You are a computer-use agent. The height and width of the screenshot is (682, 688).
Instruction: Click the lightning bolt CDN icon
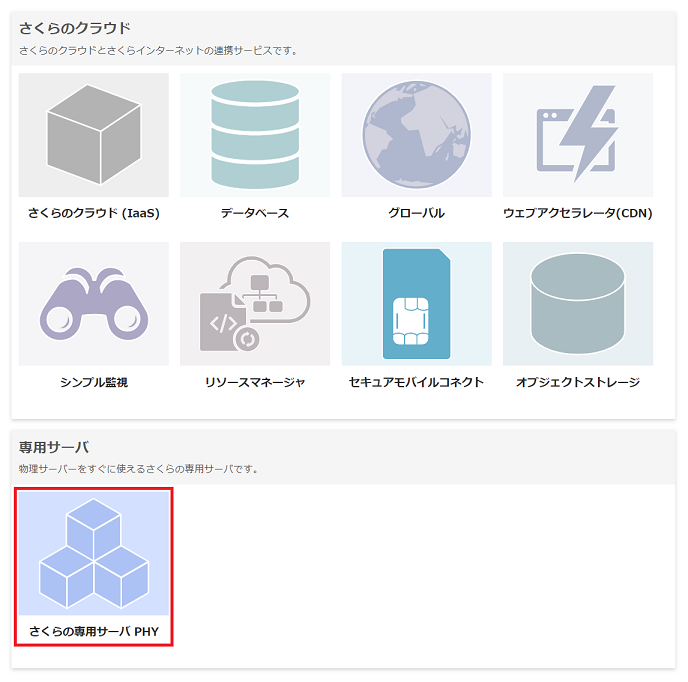pyautogui.click(x=578, y=135)
